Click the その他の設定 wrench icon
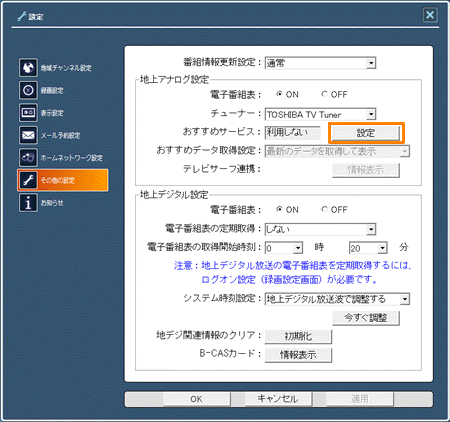Screen dimensions: 450x422 pos(28,180)
